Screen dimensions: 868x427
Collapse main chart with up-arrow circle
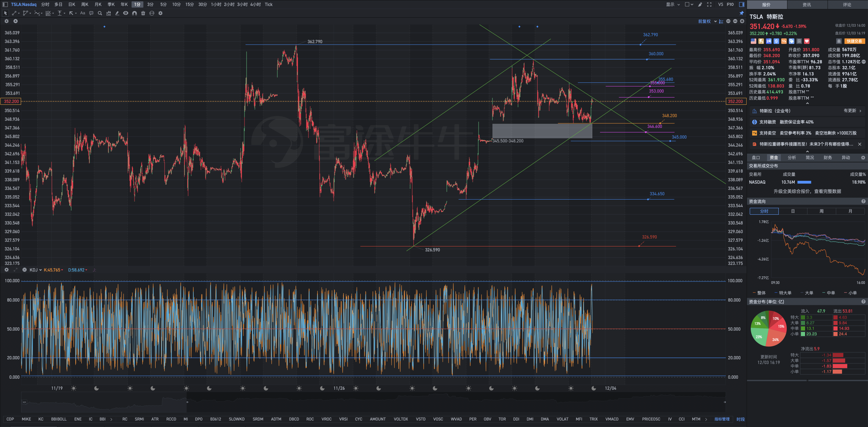point(16,21)
